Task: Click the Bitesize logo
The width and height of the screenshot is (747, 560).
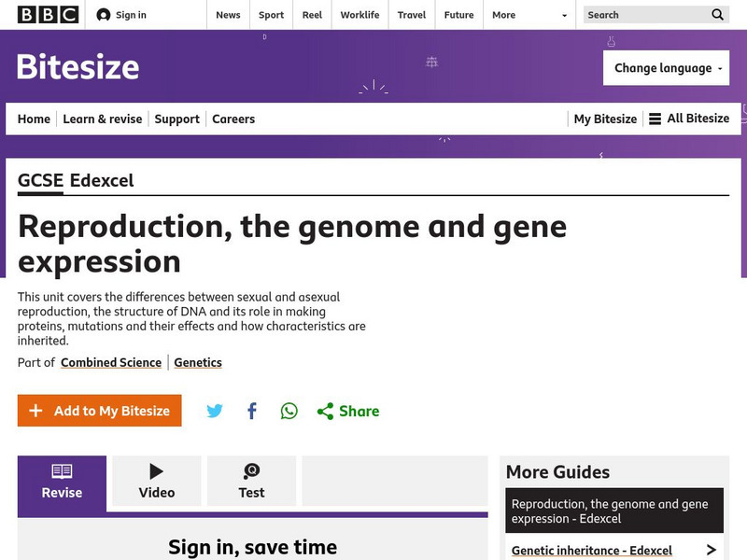Action: [x=78, y=67]
